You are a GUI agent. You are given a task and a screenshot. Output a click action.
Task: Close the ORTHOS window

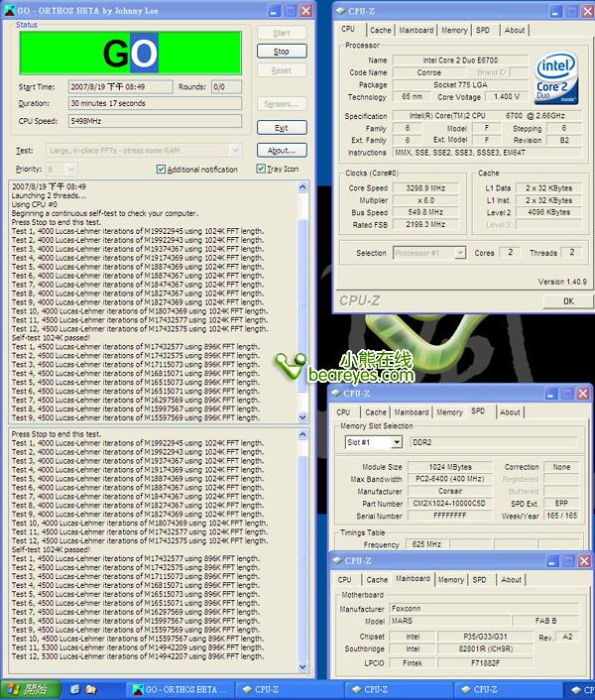pyautogui.click(x=306, y=10)
